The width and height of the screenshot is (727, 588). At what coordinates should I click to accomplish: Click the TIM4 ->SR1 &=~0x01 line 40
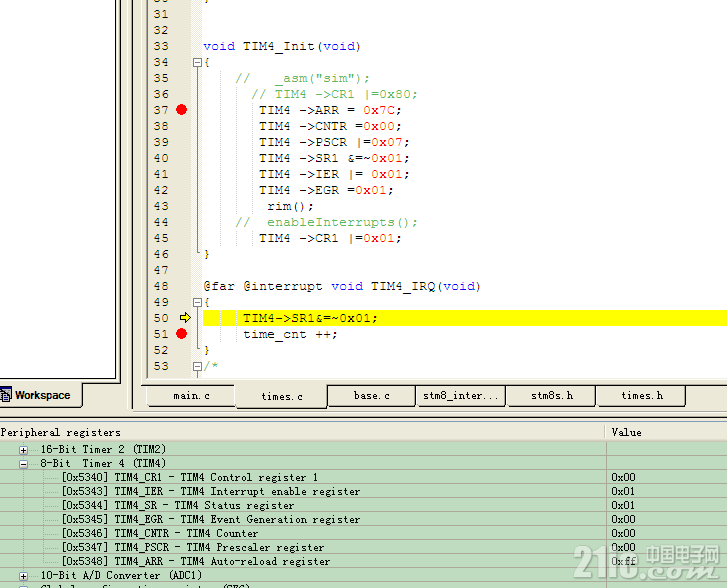pyautogui.click(x=334, y=158)
